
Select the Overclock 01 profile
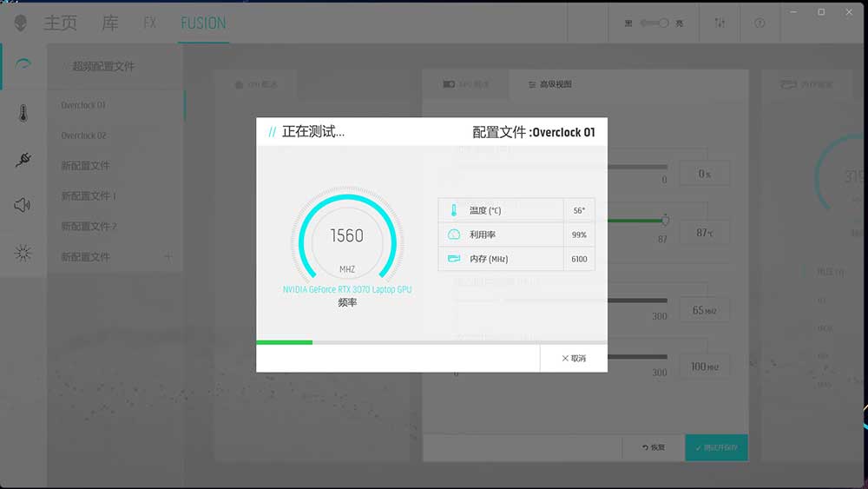[83, 105]
